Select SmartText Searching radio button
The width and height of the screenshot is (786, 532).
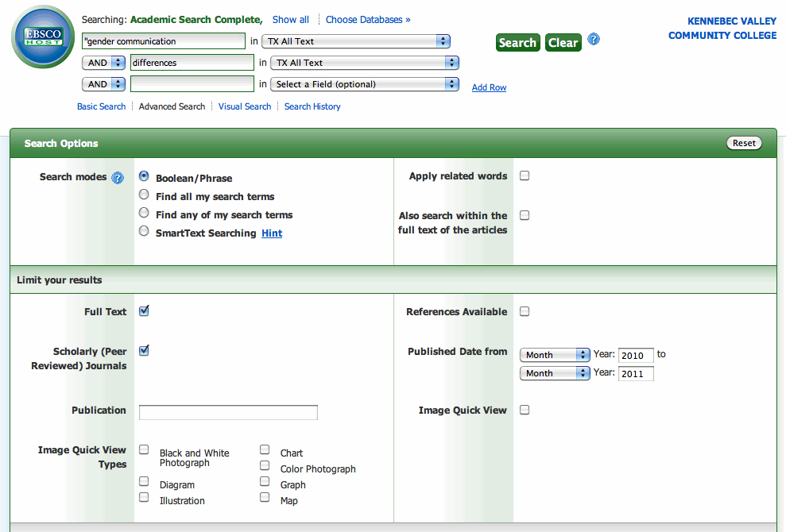[144, 232]
